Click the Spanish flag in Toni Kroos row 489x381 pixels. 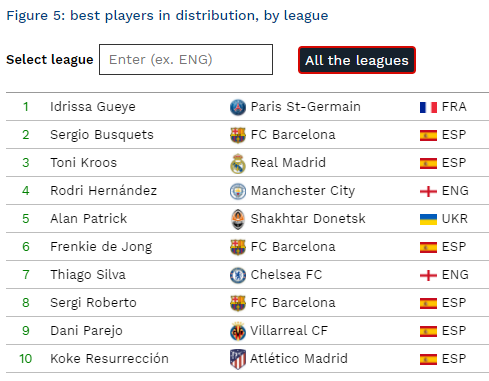(428, 163)
